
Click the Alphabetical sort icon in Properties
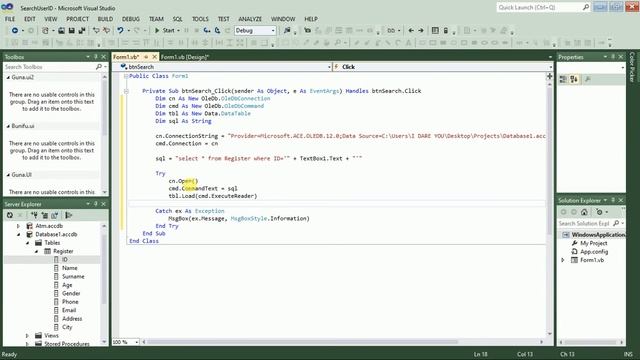tap(574, 79)
